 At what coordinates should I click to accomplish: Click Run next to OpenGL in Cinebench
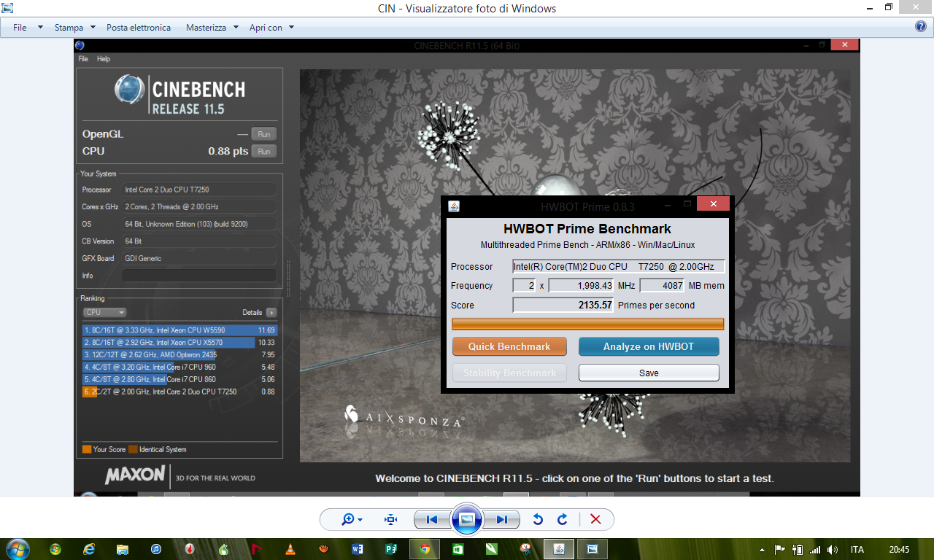264,134
